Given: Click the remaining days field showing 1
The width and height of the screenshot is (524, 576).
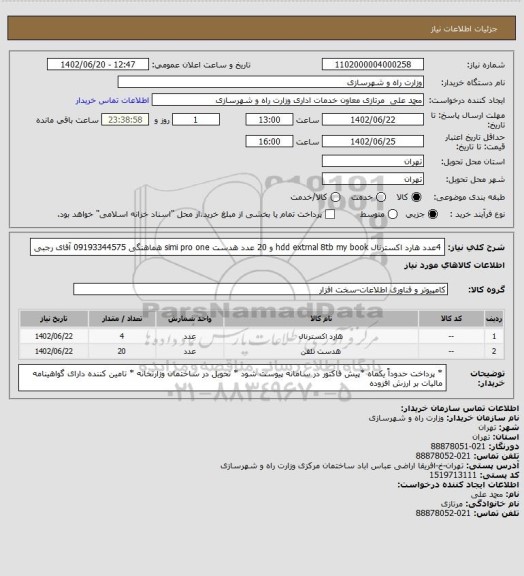Looking at the screenshot, I should click(196, 120).
